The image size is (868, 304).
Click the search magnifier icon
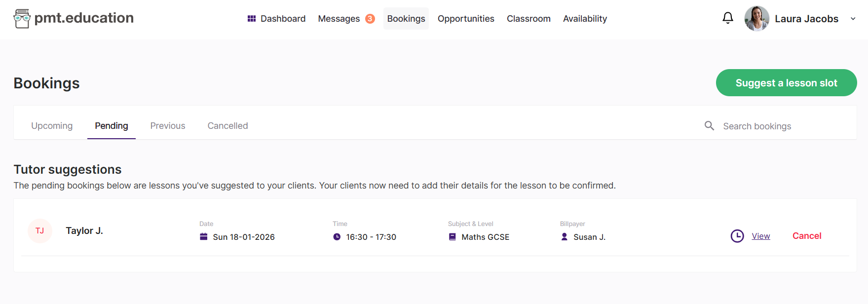709,126
